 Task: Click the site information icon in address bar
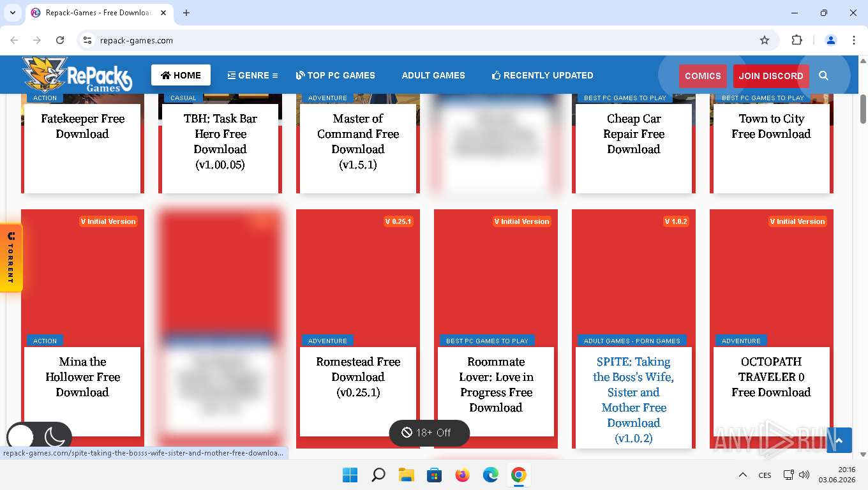[x=88, y=40]
